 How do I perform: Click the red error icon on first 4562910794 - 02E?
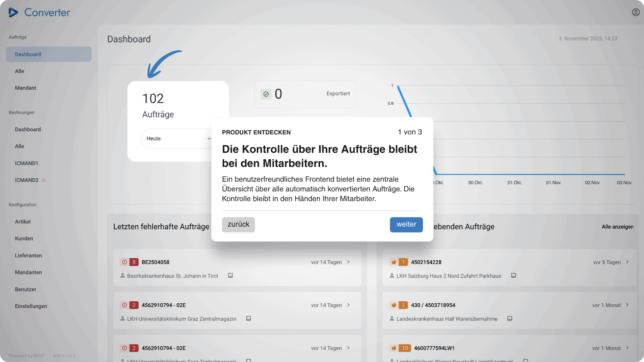pos(124,305)
